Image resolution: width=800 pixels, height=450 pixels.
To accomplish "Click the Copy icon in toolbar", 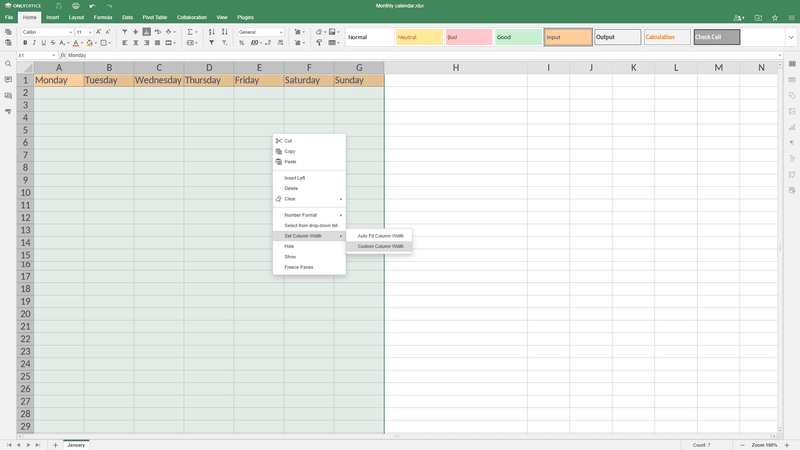I will coord(8,32).
